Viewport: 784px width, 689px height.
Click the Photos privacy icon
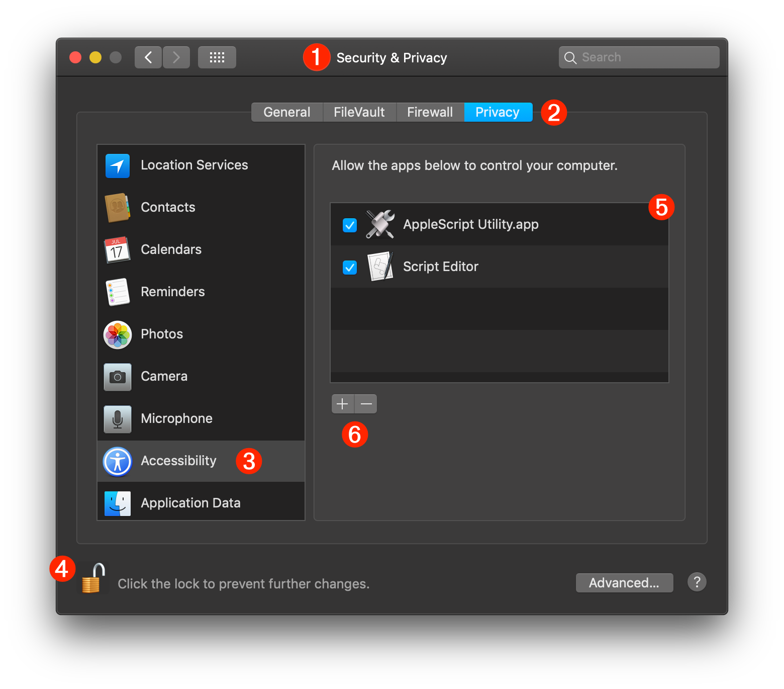coord(117,334)
